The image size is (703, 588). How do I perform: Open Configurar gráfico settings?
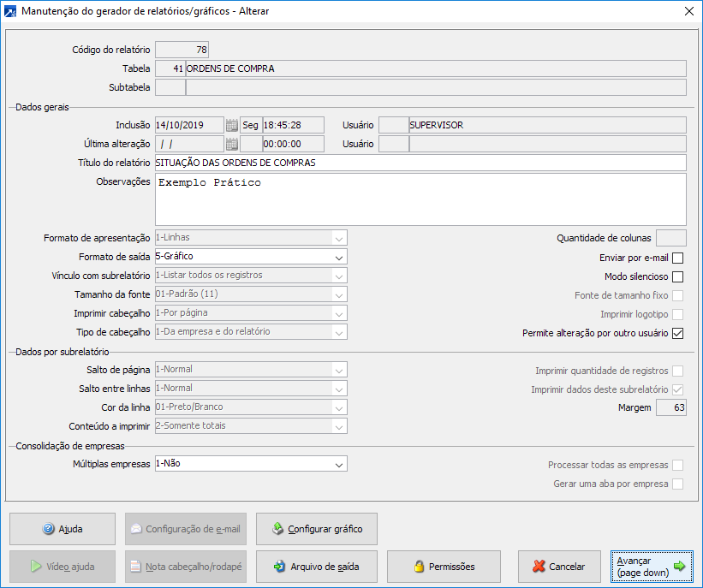pos(316,529)
